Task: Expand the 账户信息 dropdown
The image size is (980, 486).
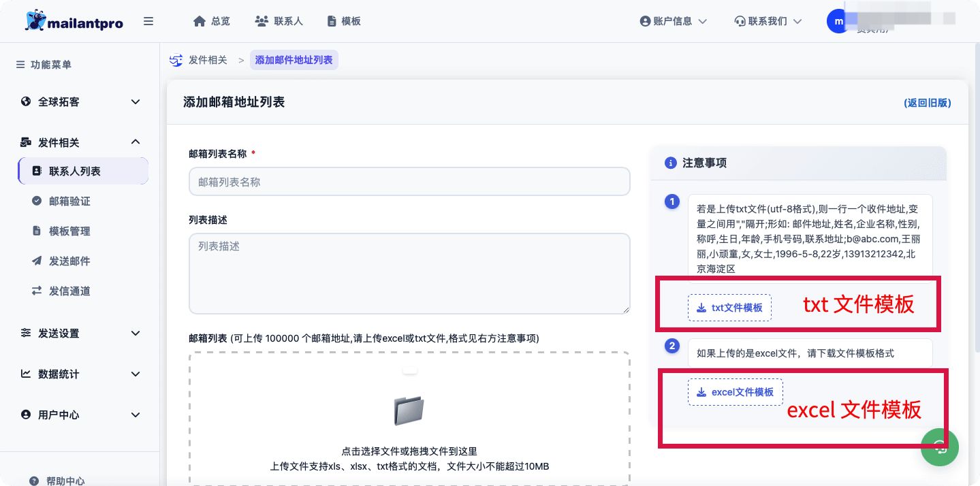Action: point(674,21)
